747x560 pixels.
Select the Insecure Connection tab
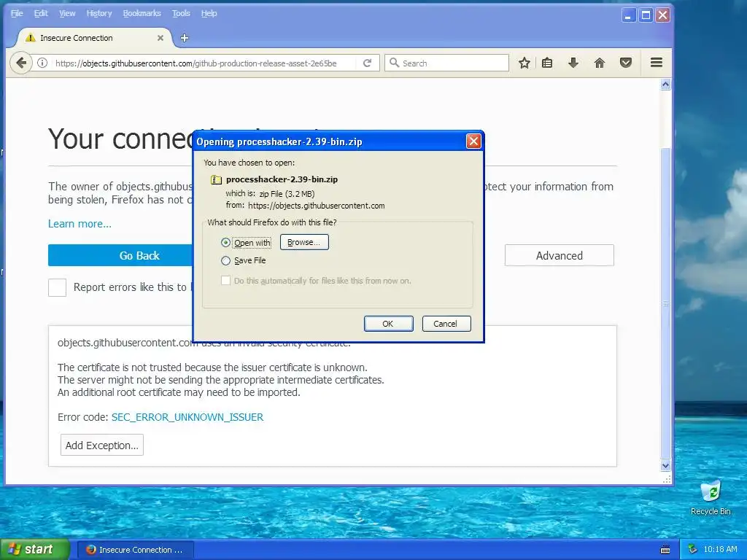click(x=93, y=38)
